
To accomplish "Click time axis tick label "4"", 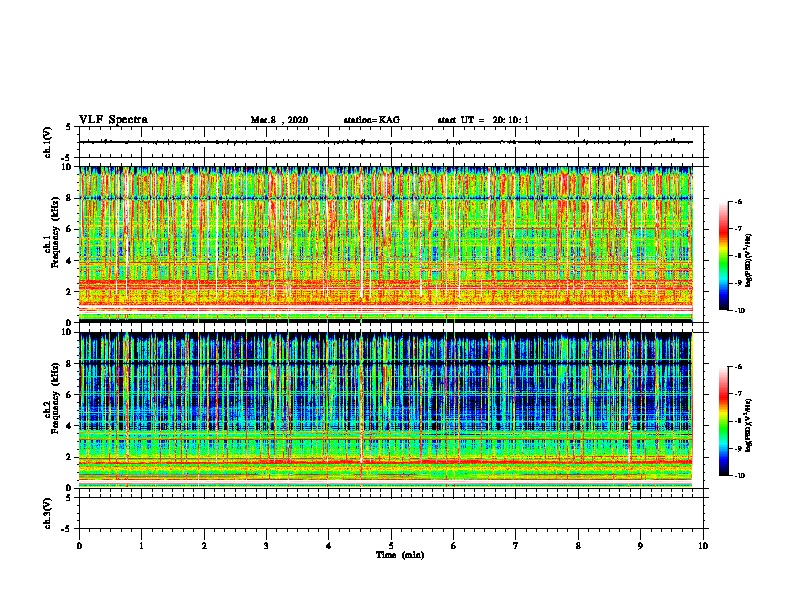I will pyautogui.click(x=329, y=546).
